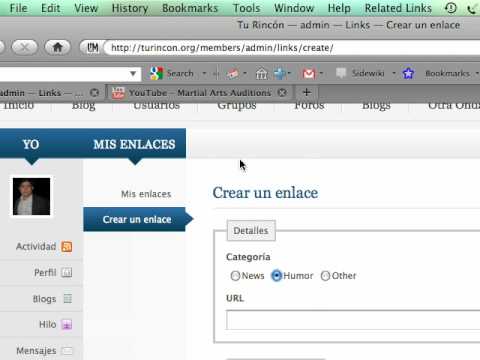Open a new tab with plus button
Viewport: 480px width, 360px height.
pyautogui.click(x=307, y=92)
